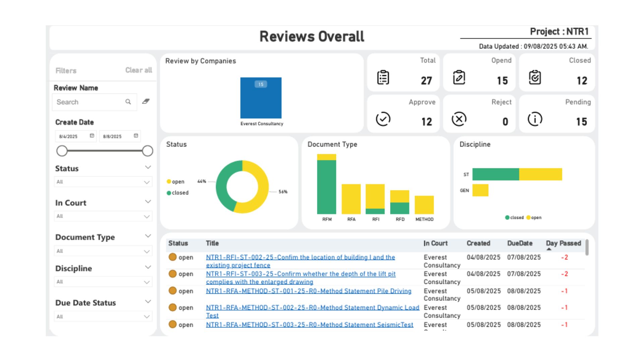Click the Day Passed column sort header

tap(563, 243)
